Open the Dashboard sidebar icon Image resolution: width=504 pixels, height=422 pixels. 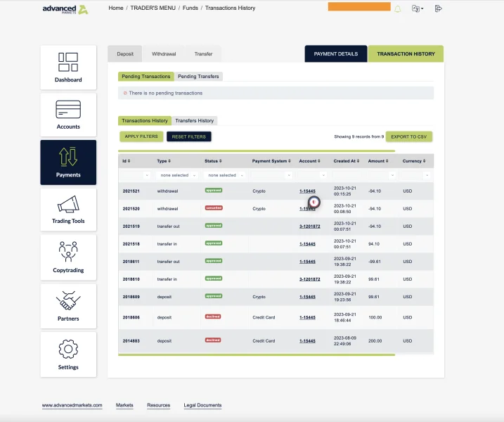[x=68, y=62]
